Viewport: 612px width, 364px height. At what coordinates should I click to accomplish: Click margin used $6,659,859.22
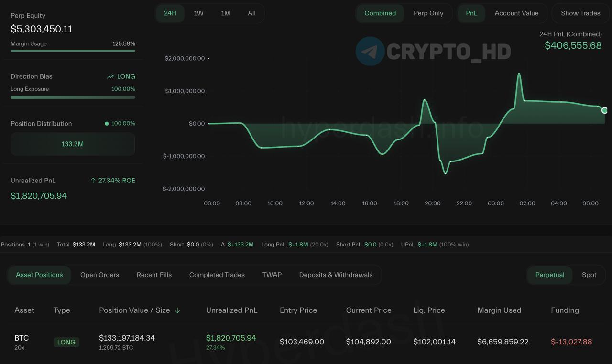click(503, 342)
